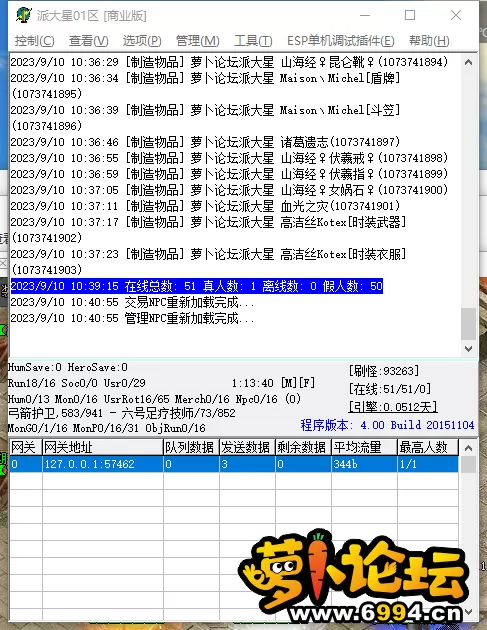Click the 最高人数 column header
The image size is (487, 630).
(428, 447)
